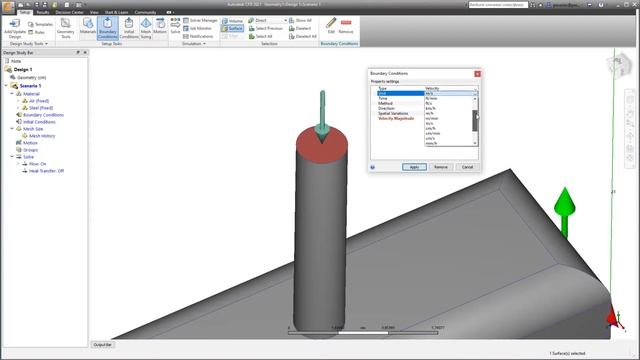
Task: Switch to the Setup ribbon tab
Action: [x=24, y=12]
